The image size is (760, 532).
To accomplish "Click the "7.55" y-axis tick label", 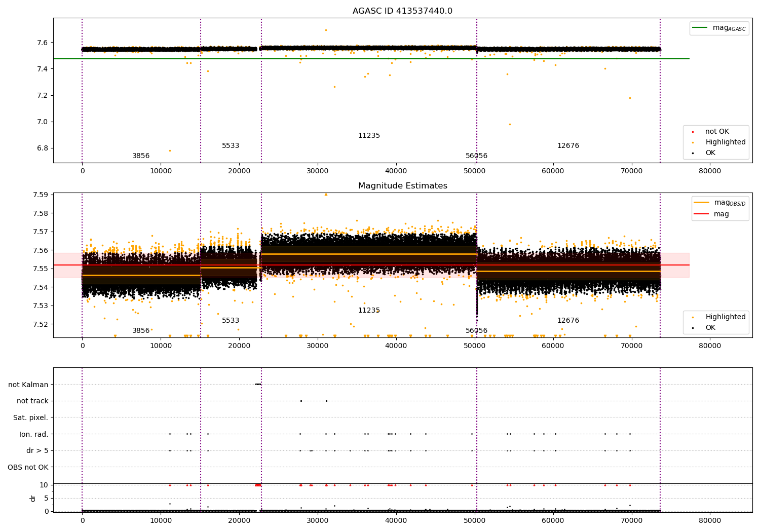I will (41, 269).
